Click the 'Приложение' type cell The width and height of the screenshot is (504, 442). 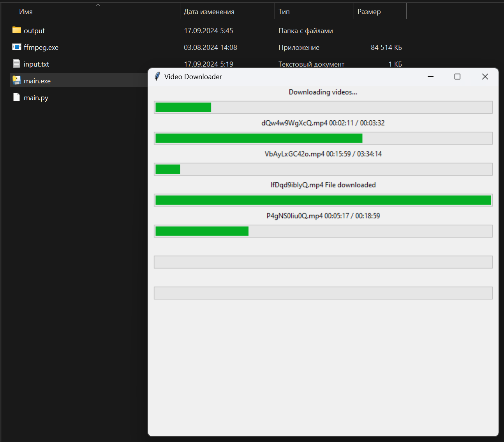[299, 47]
